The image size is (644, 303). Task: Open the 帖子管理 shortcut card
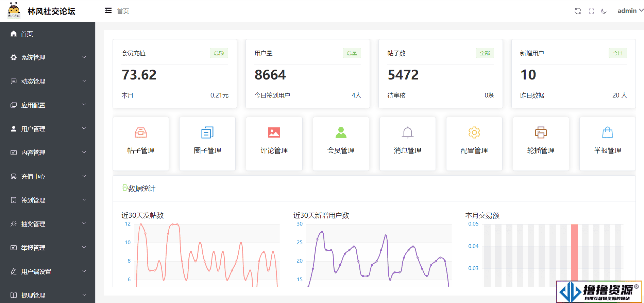[141, 144]
